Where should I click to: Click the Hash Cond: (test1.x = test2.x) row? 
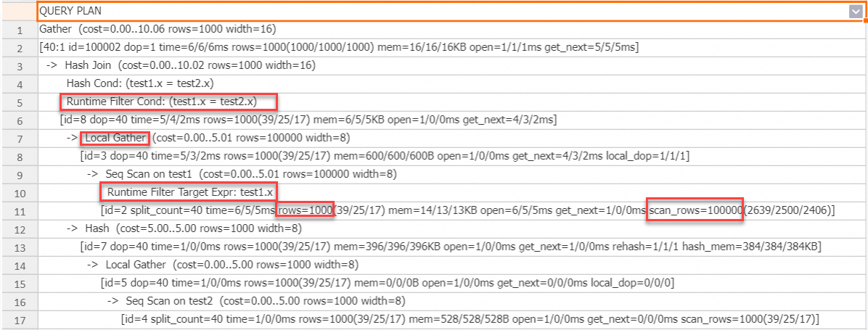pos(450,83)
